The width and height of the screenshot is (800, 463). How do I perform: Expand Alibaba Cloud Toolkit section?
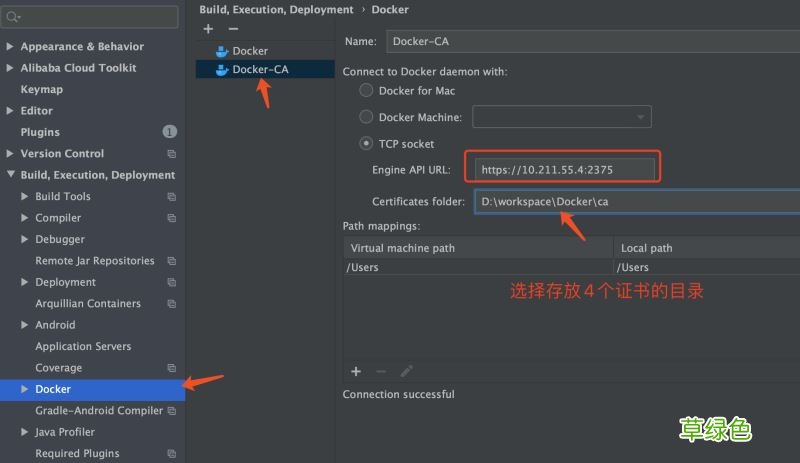10,68
